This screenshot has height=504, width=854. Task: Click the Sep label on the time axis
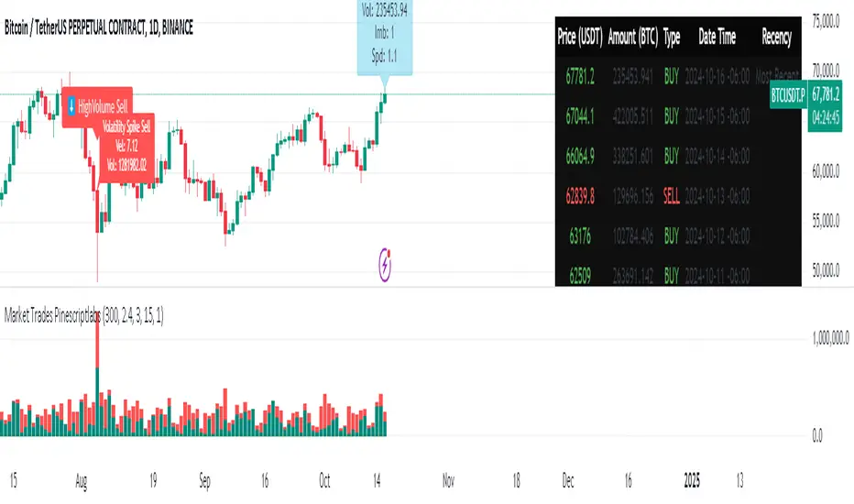(205, 478)
